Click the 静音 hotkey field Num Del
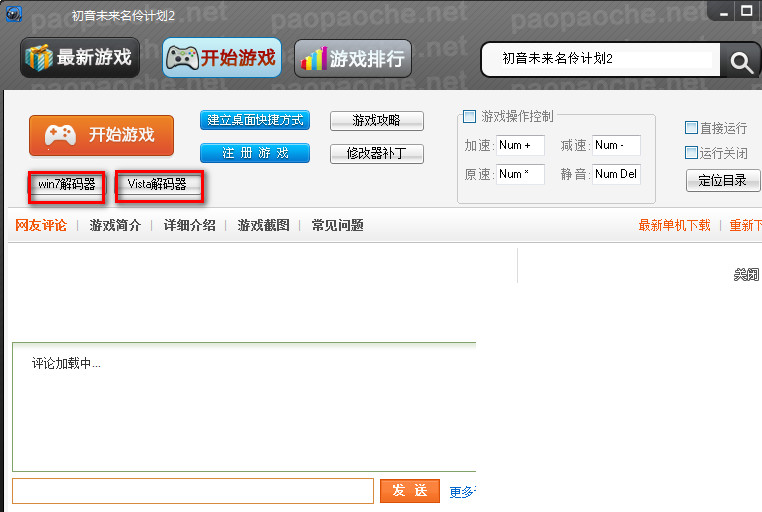The image size is (762, 512). (616, 174)
